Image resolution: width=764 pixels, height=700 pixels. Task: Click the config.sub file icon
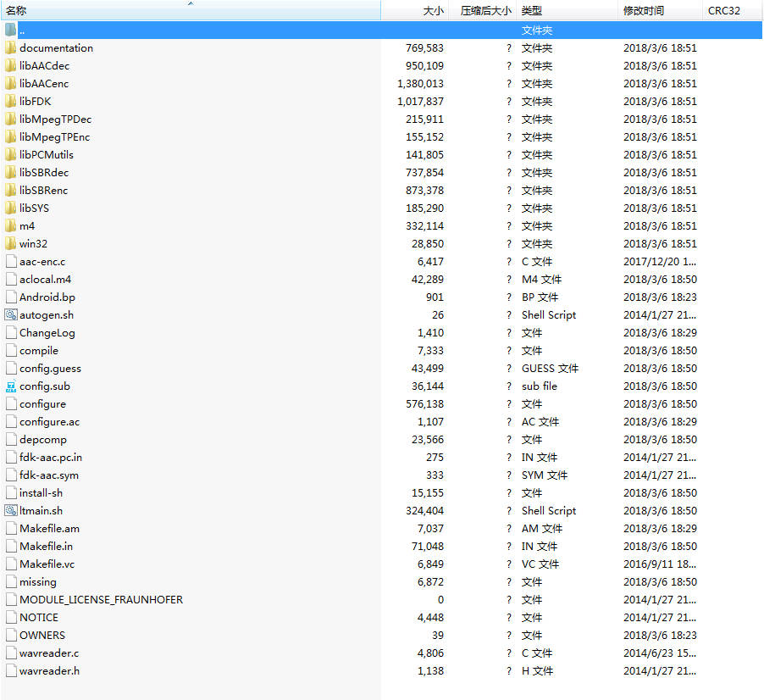pyautogui.click(x=11, y=386)
